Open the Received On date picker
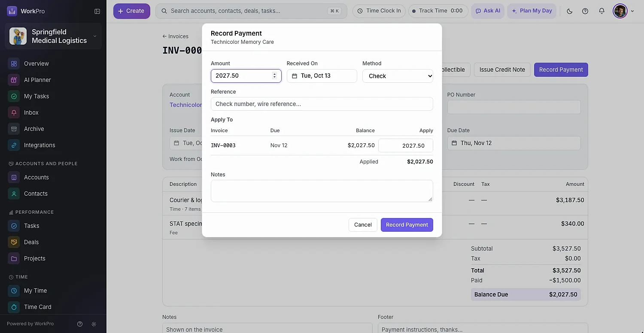Screen dimensions: 644x333 coord(322,76)
